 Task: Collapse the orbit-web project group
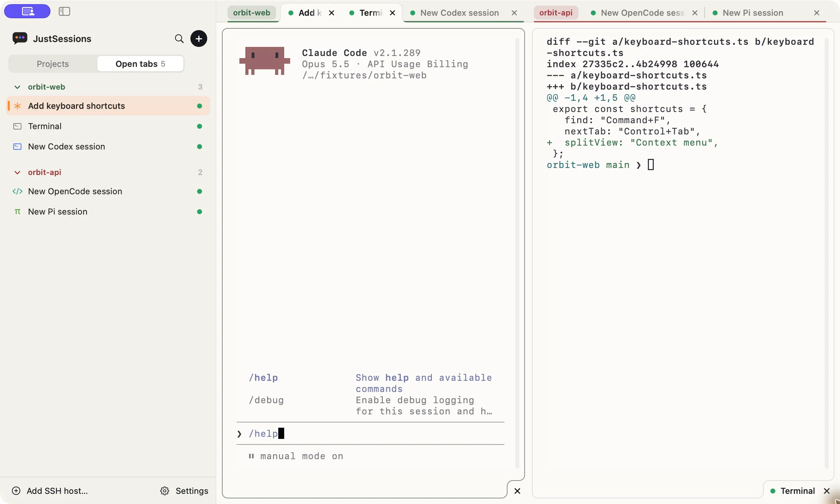point(17,87)
